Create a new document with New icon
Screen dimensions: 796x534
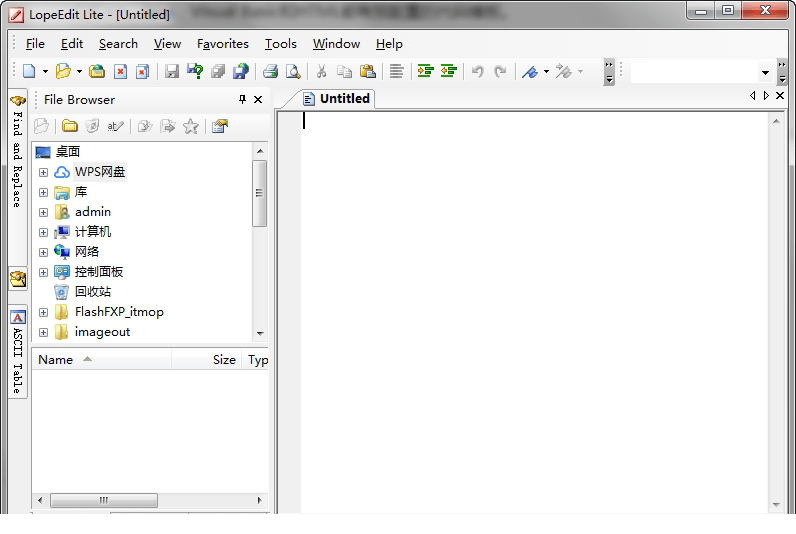tap(29, 72)
